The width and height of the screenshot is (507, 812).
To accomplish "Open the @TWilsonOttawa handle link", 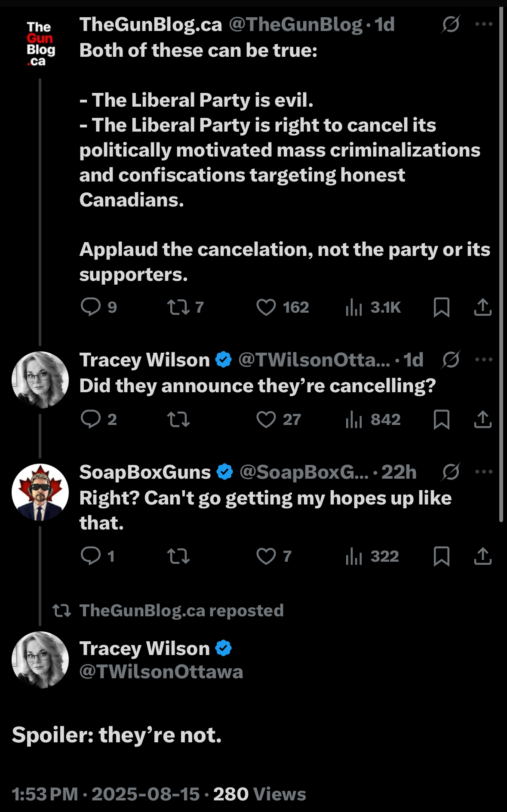I will 161,672.
